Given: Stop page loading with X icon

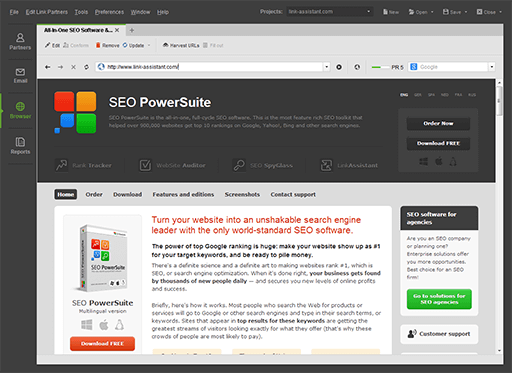Looking at the screenshot, I should (x=73, y=67).
